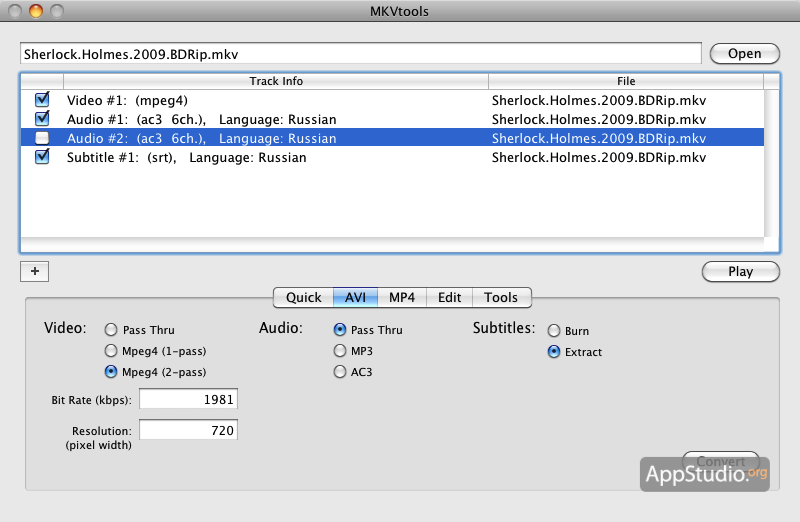This screenshot has width=800, height=522.
Task: Select the Audio #1 ac3 Russian row
Action: pos(392,119)
